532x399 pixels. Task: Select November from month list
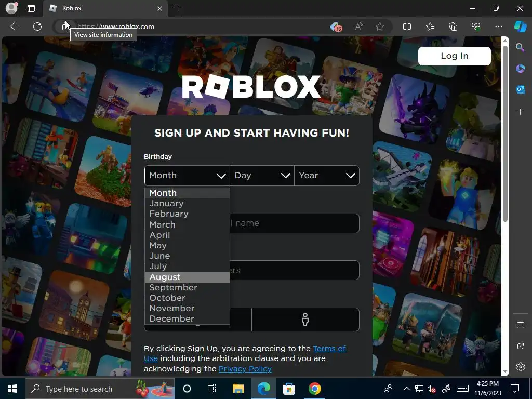point(187,309)
